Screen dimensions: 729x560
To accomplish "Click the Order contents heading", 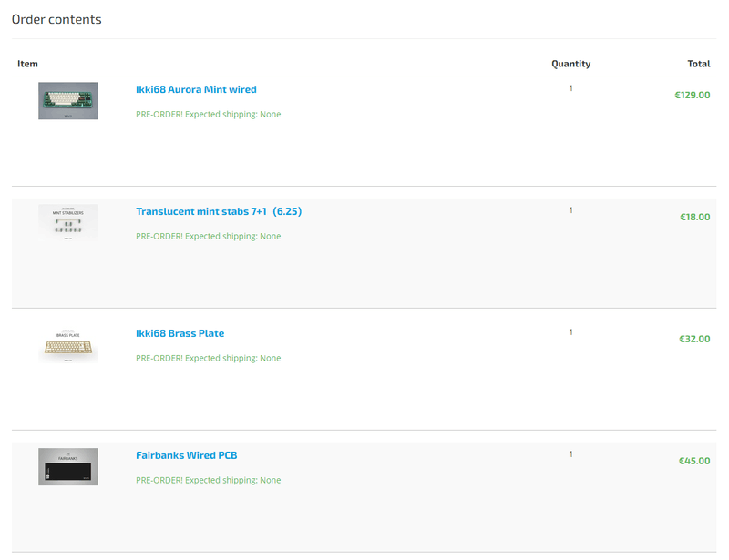I will pyautogui.click(x=56, y=19).
